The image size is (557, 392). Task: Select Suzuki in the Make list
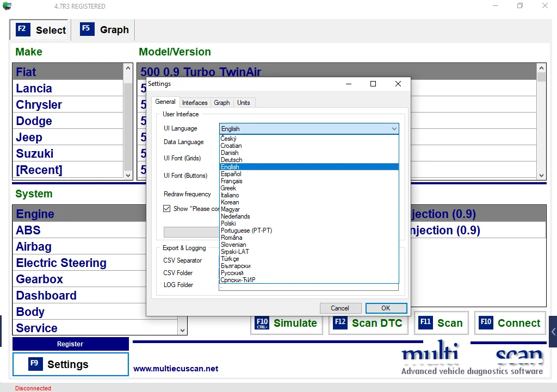[68, 153]
